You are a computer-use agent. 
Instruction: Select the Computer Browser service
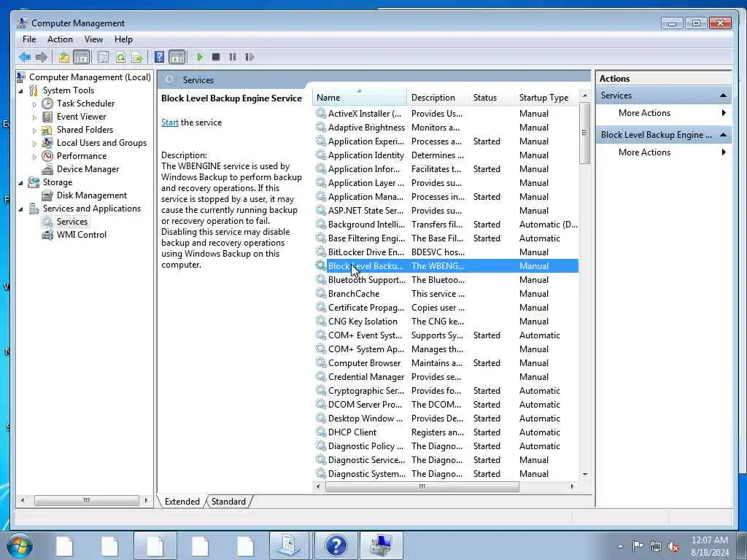tap(446, 363)
